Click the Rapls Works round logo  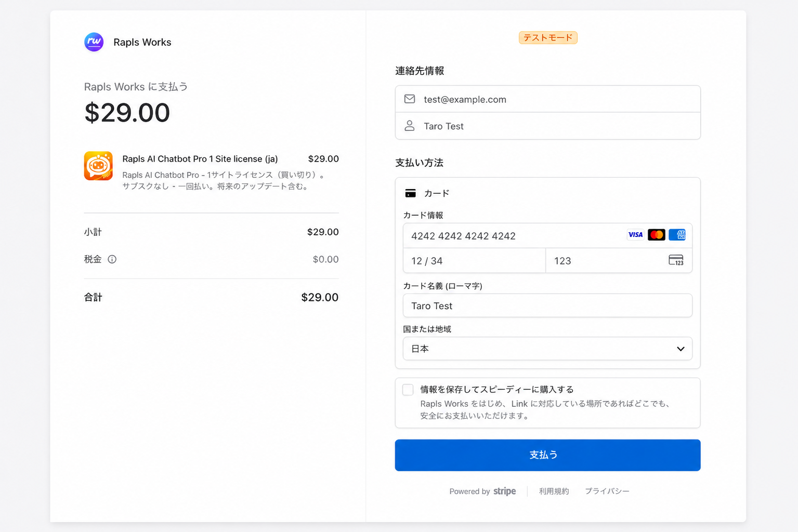pyautogui.click(x=94, y=42)
